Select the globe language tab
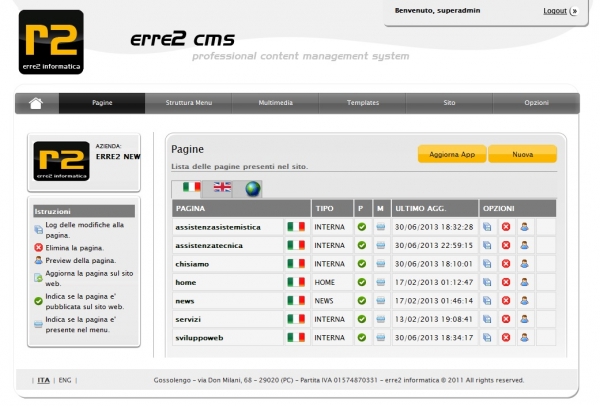The width and height of the screenshot is (600, 406). (253, 189)
